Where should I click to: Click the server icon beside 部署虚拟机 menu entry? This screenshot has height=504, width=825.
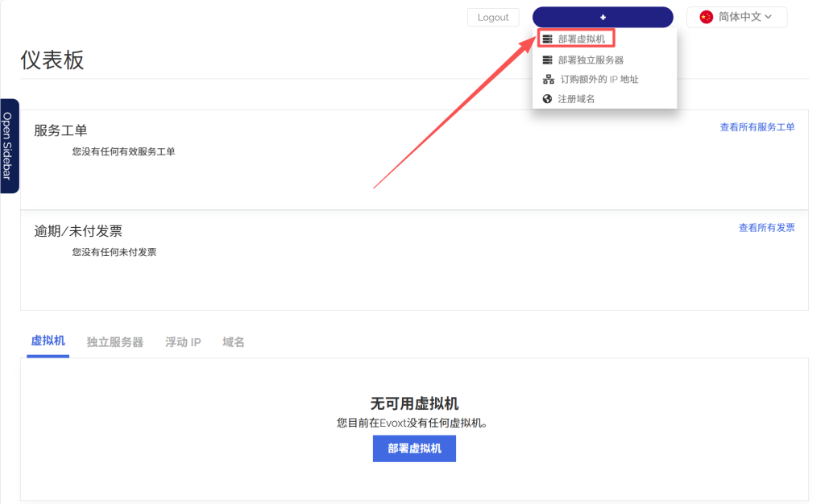point(548,39)
